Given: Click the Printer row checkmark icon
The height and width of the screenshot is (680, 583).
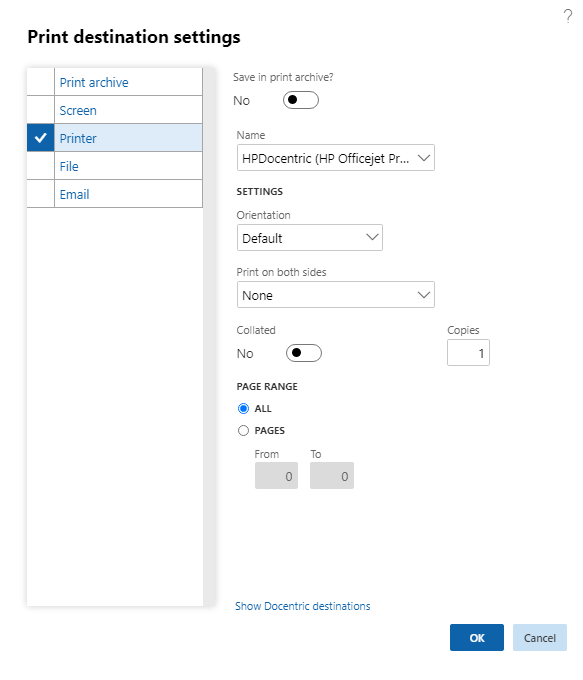Looking at the screenshot, I should [40, 138].
